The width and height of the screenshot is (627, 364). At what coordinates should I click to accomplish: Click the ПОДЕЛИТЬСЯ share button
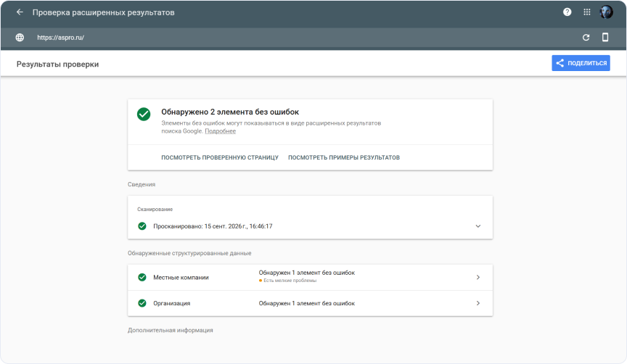581,63
